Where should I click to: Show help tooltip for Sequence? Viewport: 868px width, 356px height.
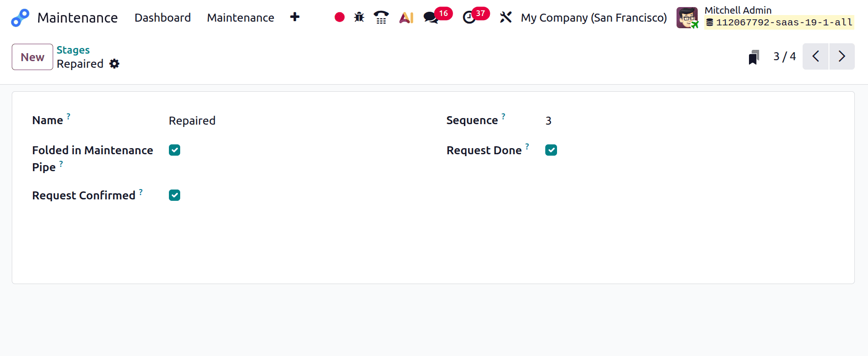[503, 116]
